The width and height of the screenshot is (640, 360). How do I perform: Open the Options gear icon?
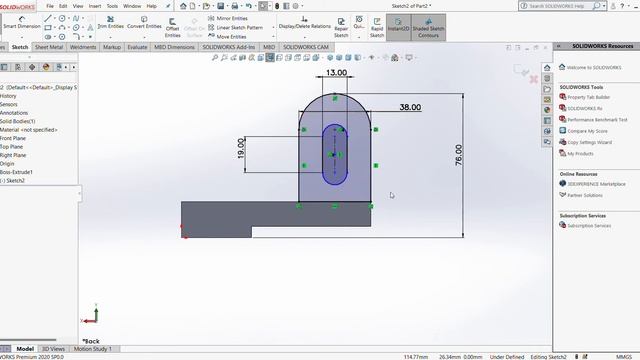pos(296,6)
